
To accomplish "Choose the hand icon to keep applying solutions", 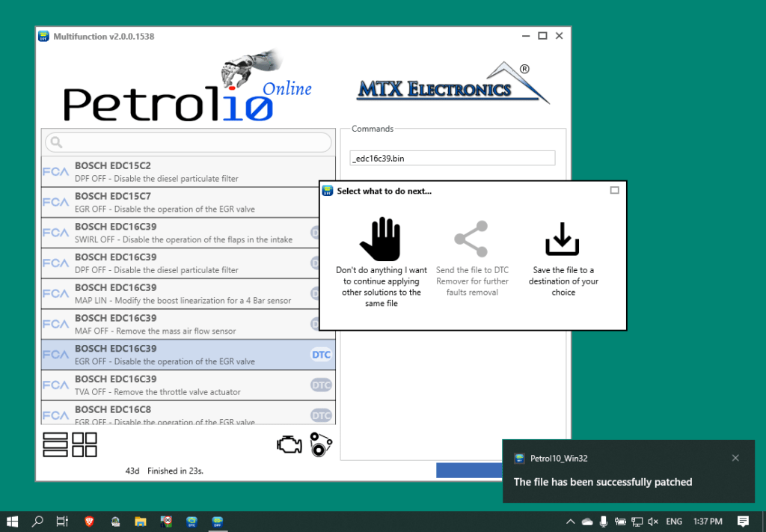I will click(381, 238).
